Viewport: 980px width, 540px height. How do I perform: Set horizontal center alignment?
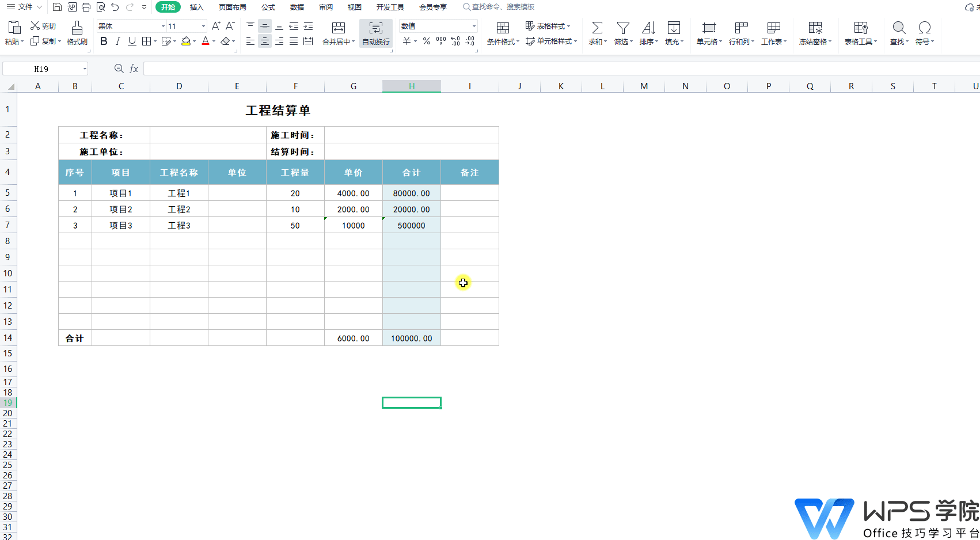pyautogui.click(x=265, y=41)
